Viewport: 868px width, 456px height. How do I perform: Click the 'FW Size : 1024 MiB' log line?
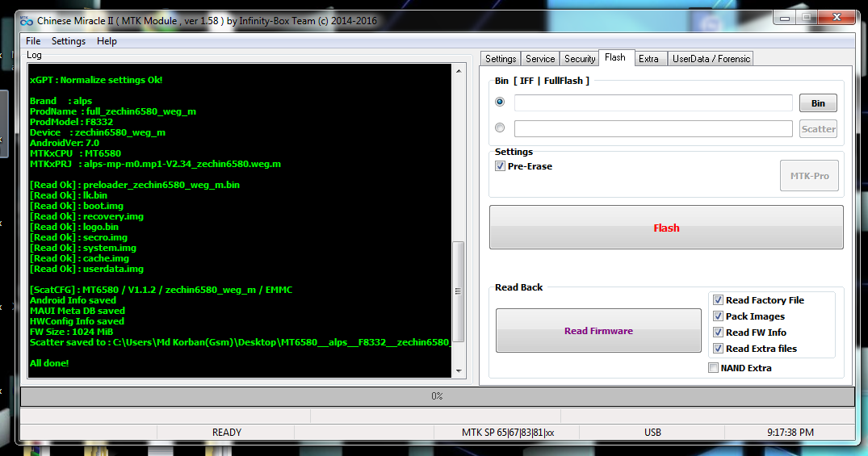click(x=71, y=332)
